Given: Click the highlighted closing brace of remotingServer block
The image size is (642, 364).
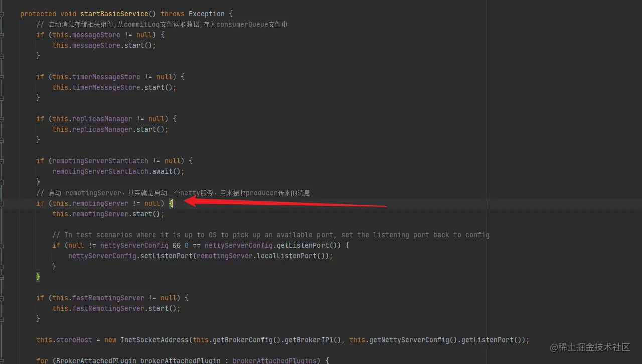Looking at the screenshot, I should [38, 277].
